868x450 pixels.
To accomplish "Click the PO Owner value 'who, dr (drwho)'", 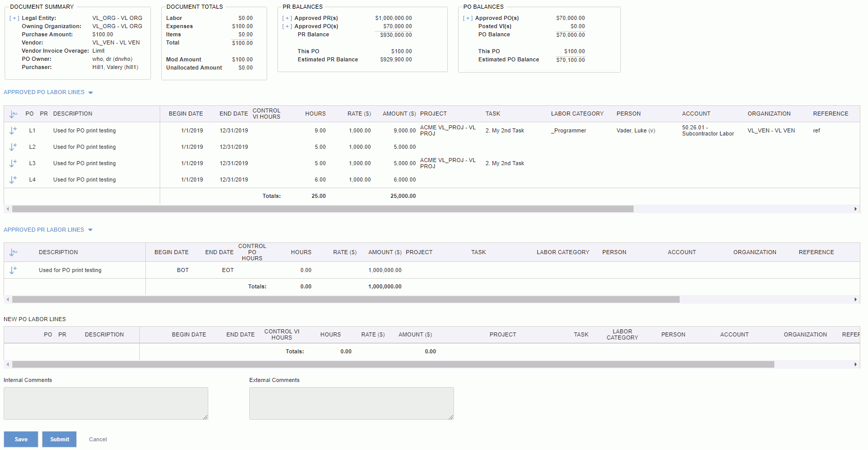I will click(112, 59).
